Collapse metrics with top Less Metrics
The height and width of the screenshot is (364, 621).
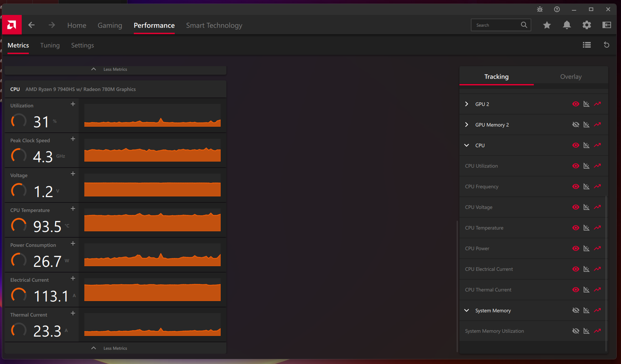point(115,69)
